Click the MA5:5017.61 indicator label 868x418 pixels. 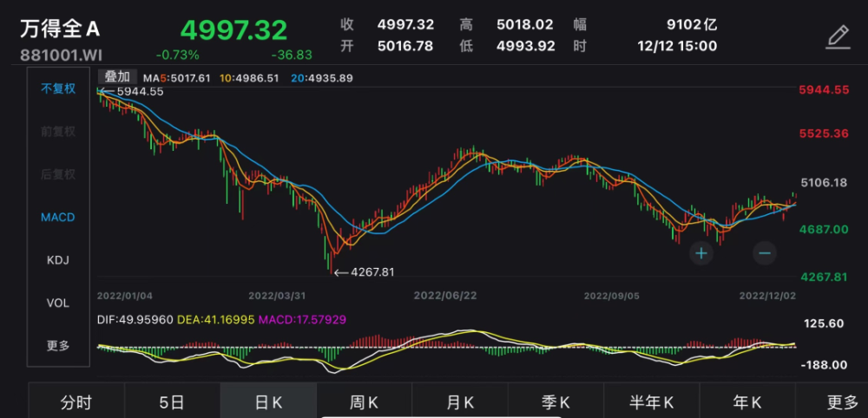(x=176, y=78)
